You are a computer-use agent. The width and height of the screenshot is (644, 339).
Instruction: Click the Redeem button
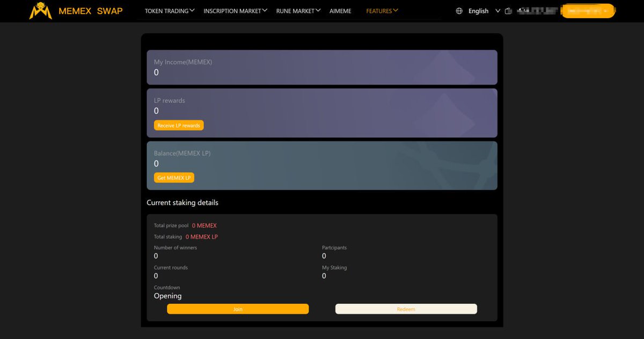406,309
